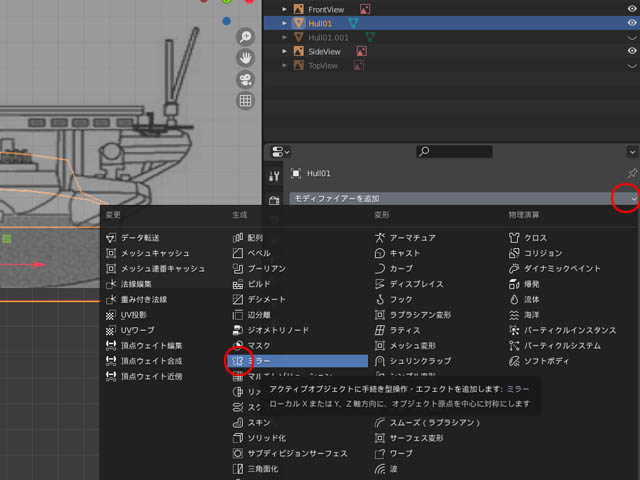Hide SideView with its eye icon
The image size is (640, 480).
(632, 51)
